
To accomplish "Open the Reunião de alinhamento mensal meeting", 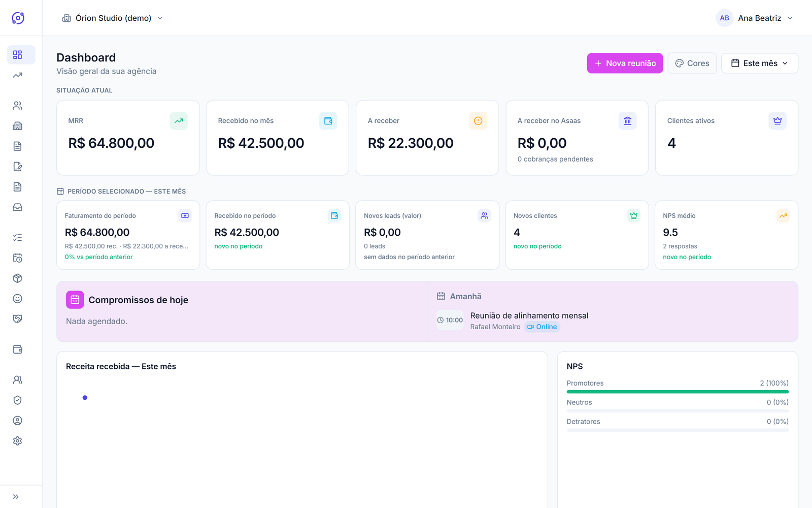I will (529, 315).
